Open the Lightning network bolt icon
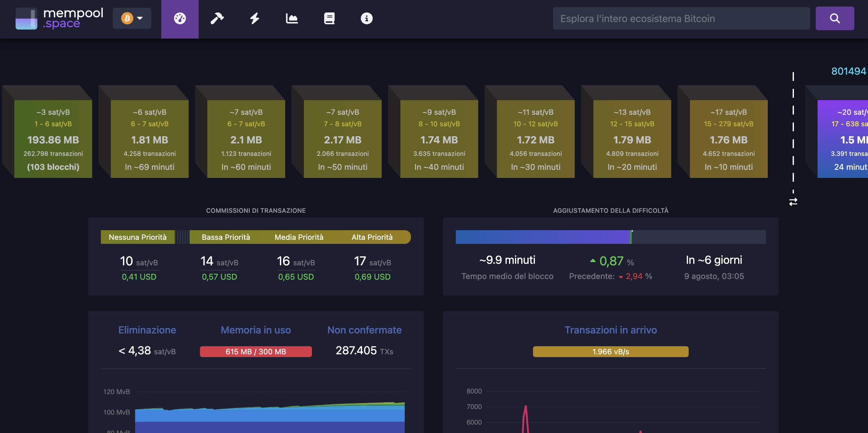Viewport: 868px width, 433px height. coord(255,19)
